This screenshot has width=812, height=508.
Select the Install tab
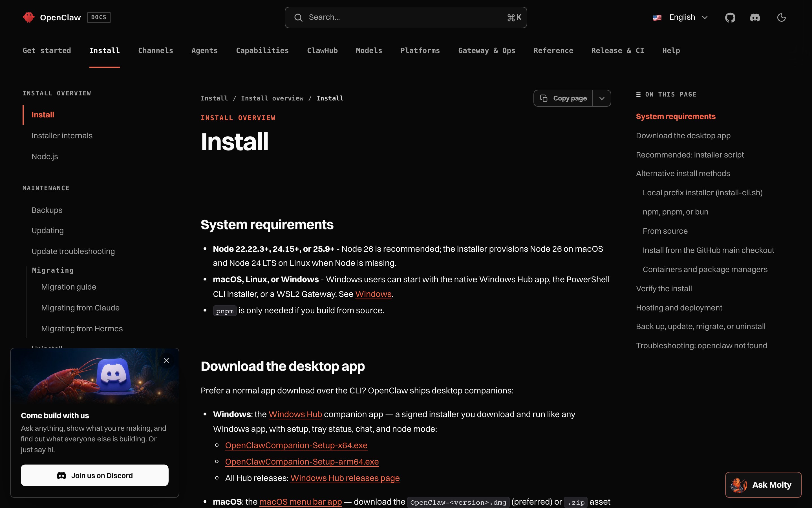coord(104,51)
